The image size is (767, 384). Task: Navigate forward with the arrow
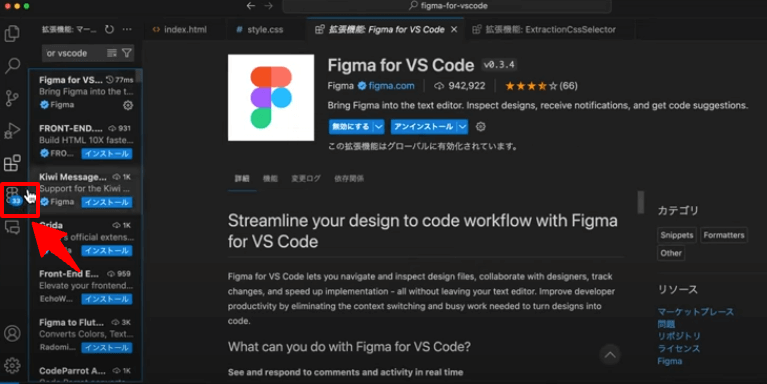click(x=269, y=6)
